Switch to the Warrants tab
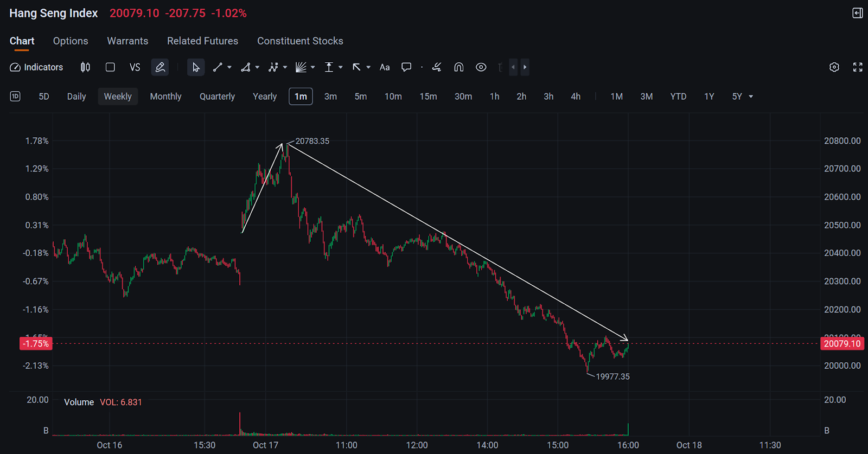This screenshot has width=868, height=454. [127, 41]
